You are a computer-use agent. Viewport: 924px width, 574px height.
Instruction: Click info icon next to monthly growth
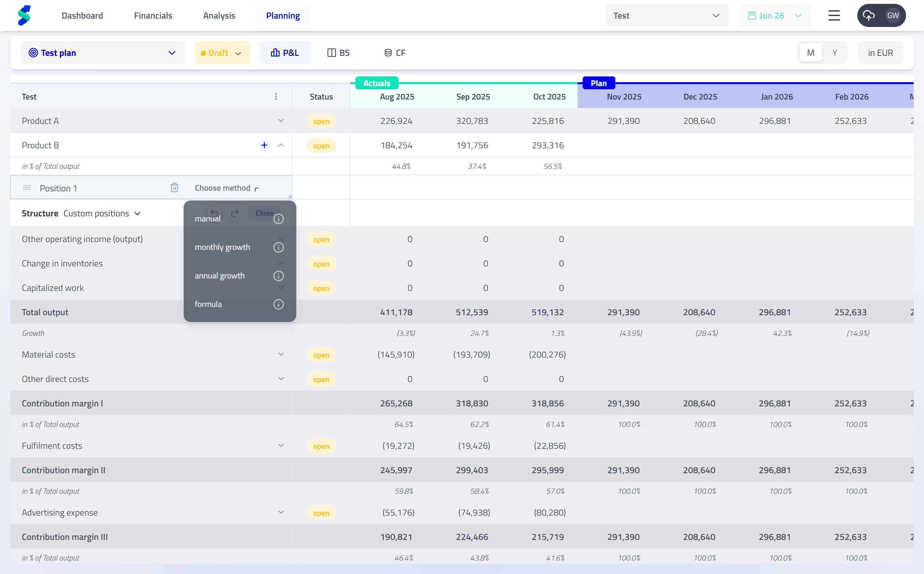pos(278,248)
